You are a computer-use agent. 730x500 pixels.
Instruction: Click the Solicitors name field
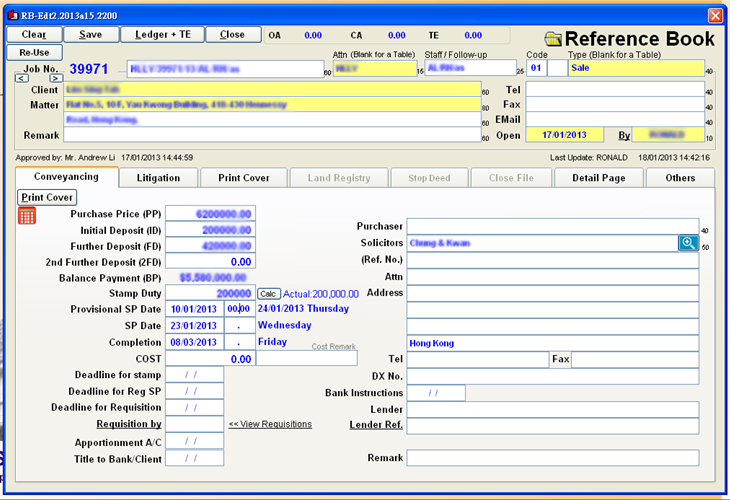[542, 243]
